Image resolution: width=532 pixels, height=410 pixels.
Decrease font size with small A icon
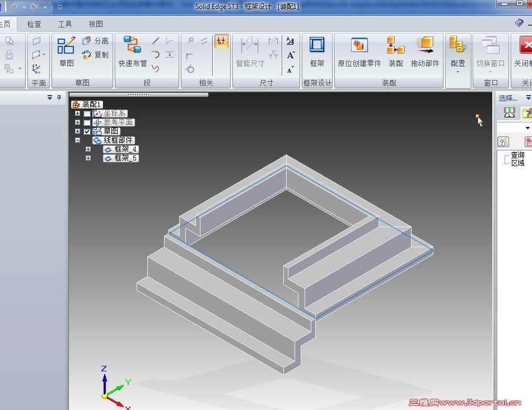(290, 70)
